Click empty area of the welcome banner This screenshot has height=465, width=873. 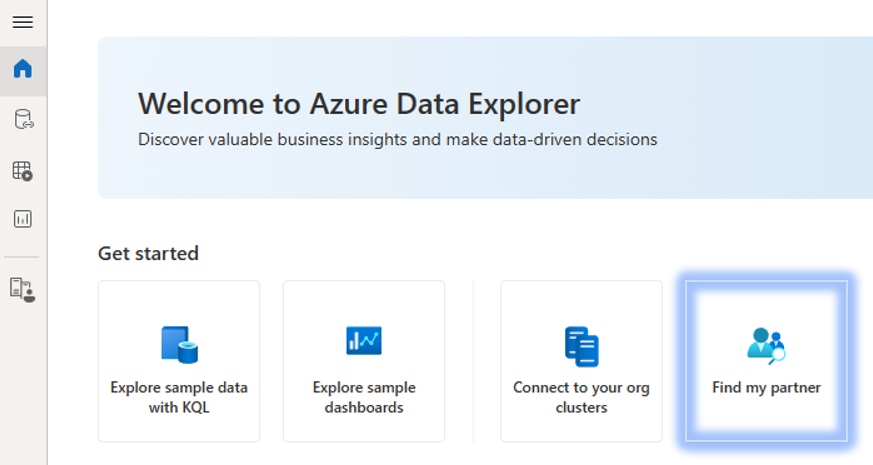click(x=760, y=120)
